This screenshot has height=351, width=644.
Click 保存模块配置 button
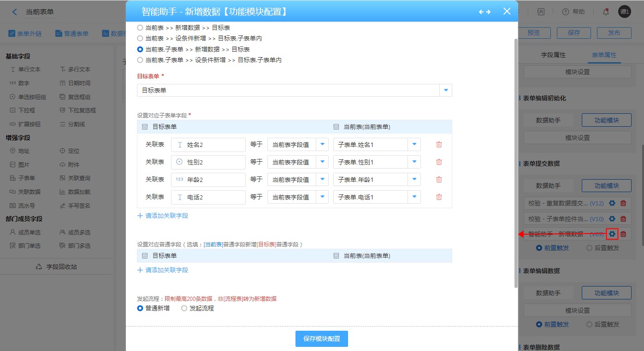(322, 339)
